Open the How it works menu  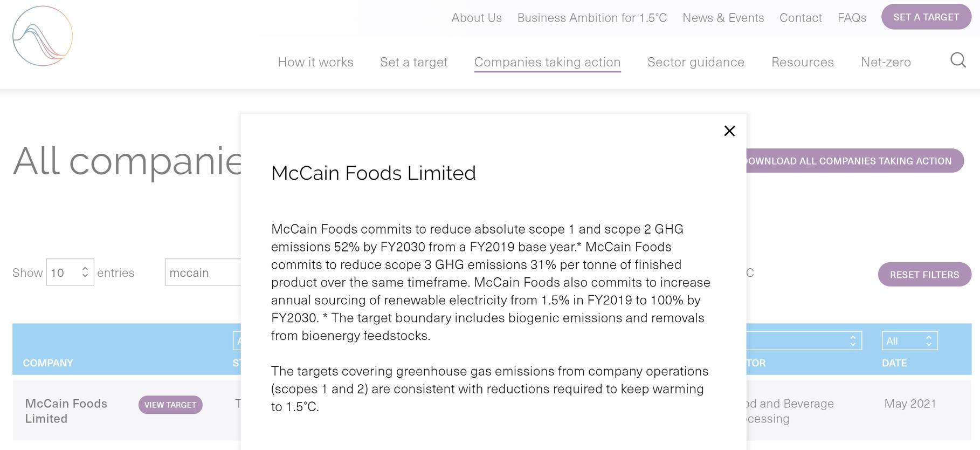pos(315,62)
